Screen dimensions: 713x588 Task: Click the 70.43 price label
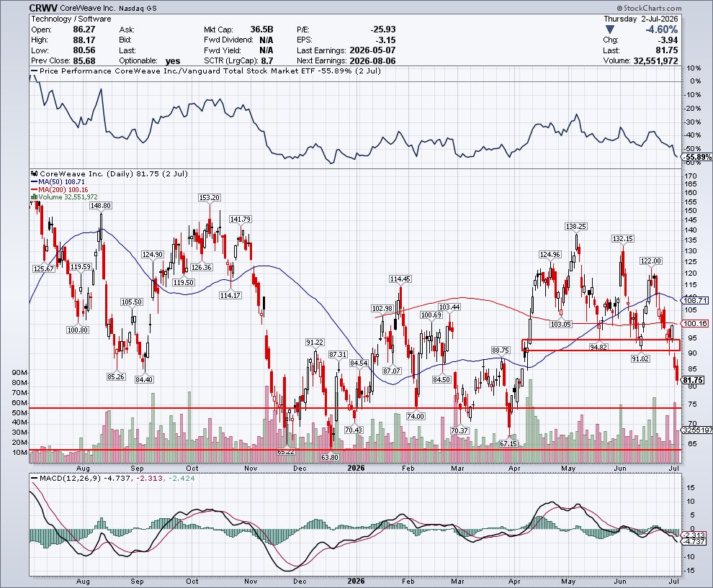click(354, 430)
